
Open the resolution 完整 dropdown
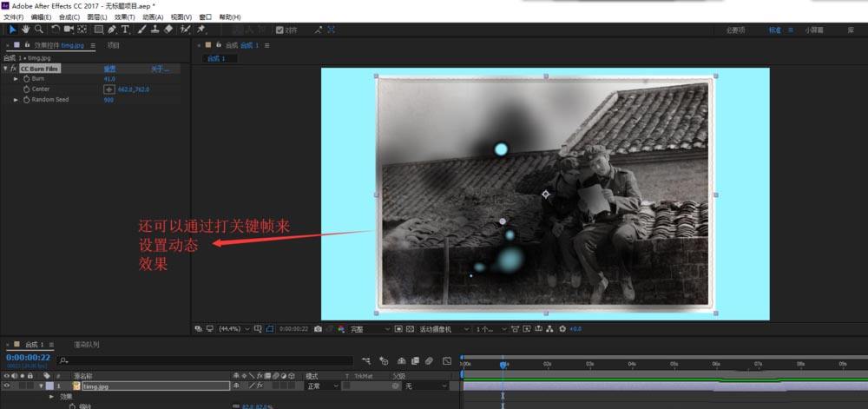(x=371, y=329)
